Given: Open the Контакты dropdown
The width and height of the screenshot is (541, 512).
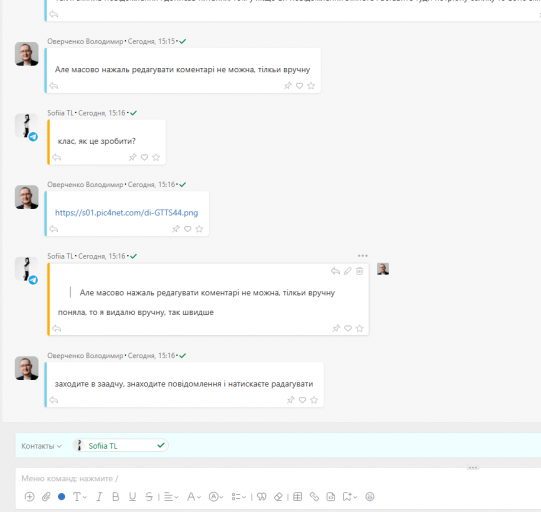Looking at the screenshot, I should 41,446.
